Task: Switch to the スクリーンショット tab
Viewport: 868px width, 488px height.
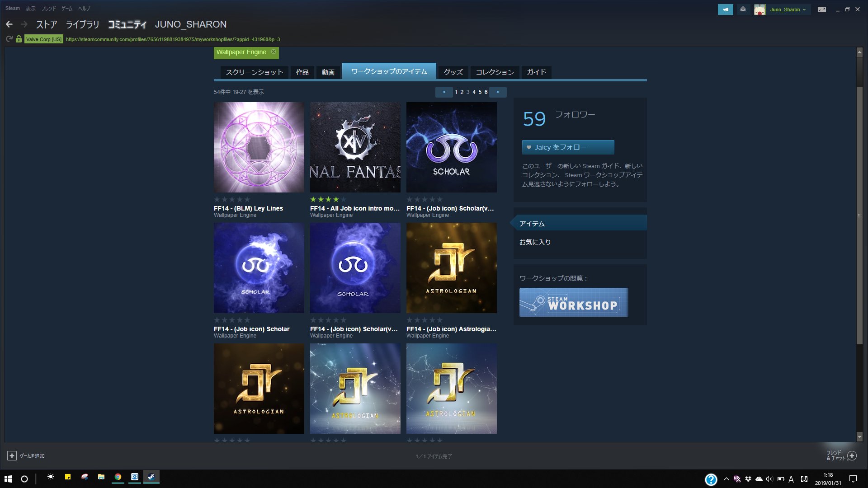Action: (x=254, y=72)
